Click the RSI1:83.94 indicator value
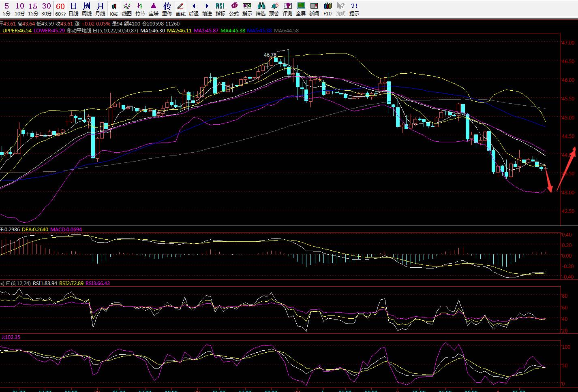 tap(45, 283)
